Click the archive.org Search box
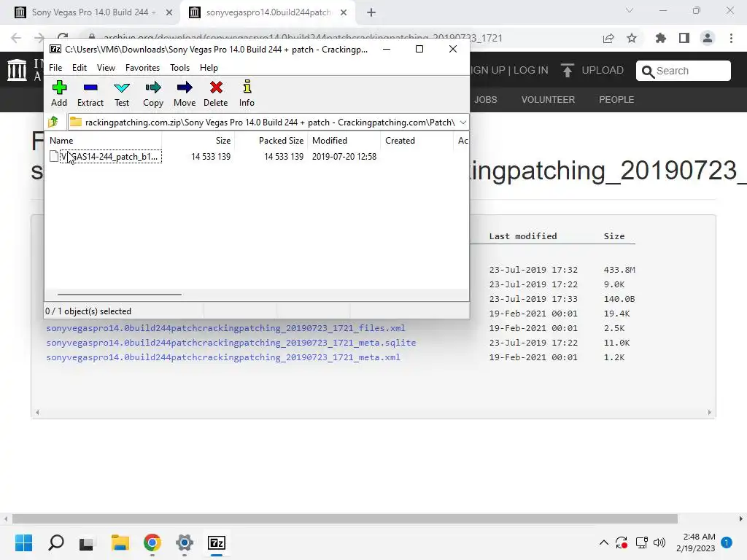 [683, 71]
